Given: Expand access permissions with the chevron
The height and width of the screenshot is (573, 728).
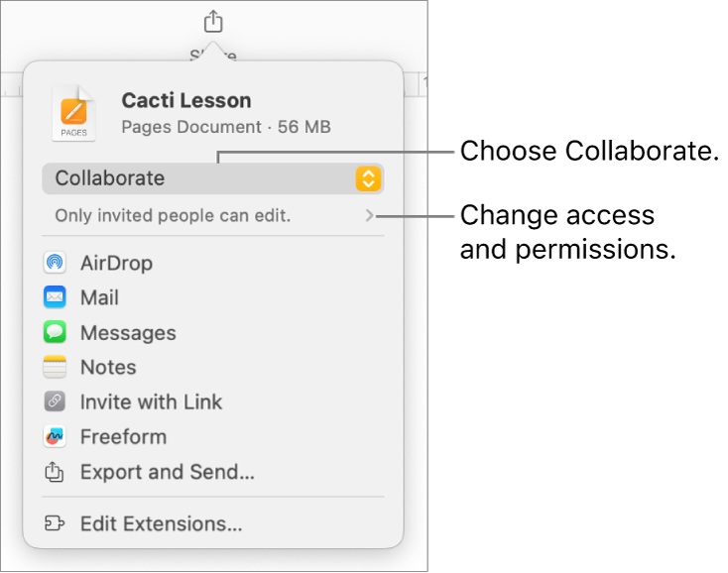Looking at the screenshot, I should (x=370, y=215).
